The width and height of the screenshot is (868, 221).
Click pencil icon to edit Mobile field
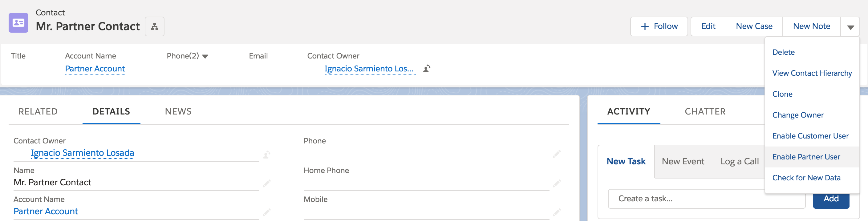pos(557,212)
